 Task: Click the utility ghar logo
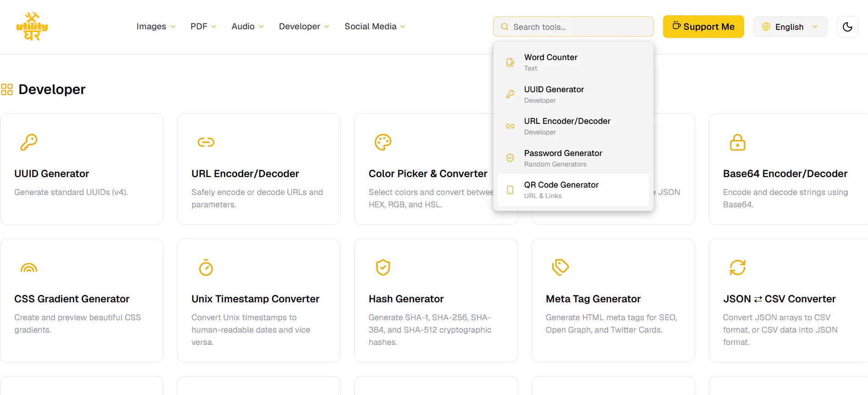32,27
